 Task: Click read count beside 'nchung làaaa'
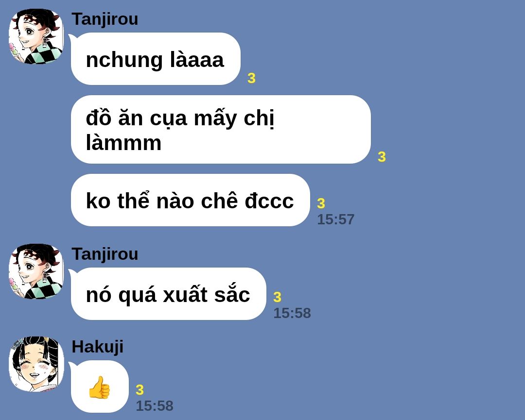pos(251,79)
